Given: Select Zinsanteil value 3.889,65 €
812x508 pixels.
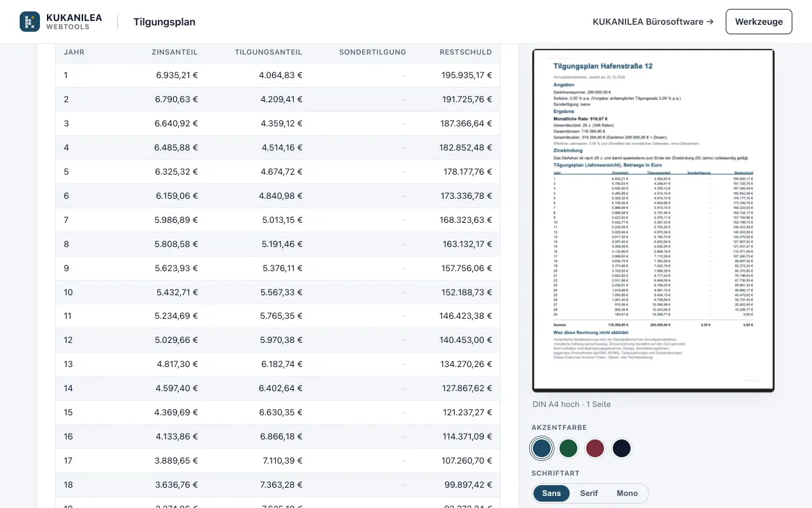Looking at the screenshot, I should pos(176,461).
